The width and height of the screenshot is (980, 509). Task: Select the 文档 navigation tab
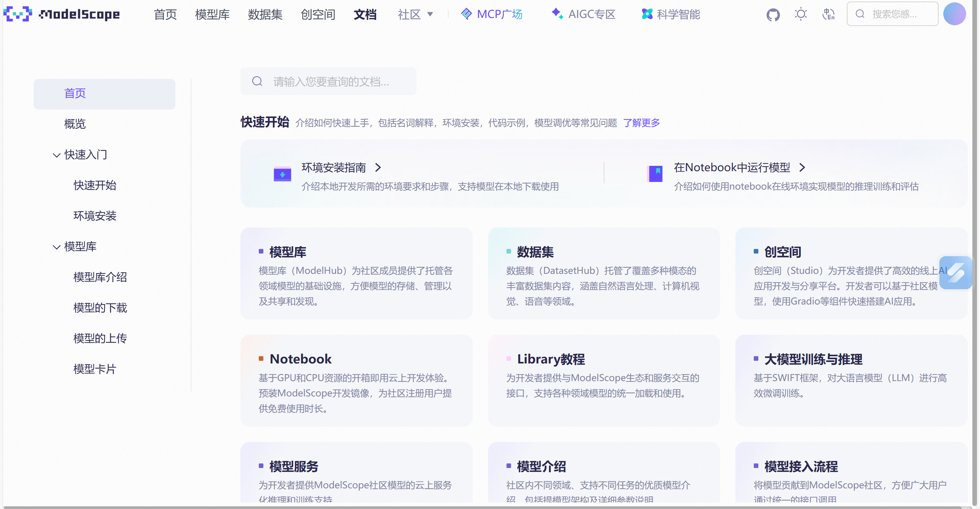[365, 15]
